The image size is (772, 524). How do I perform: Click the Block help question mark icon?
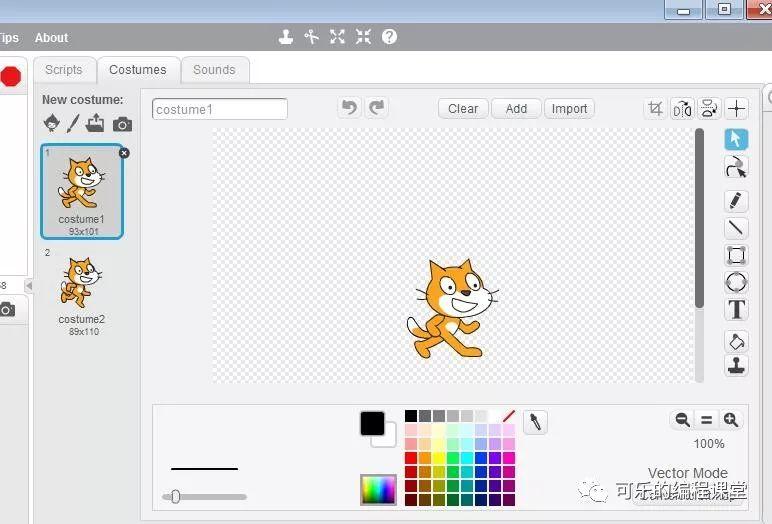[389, 36]
